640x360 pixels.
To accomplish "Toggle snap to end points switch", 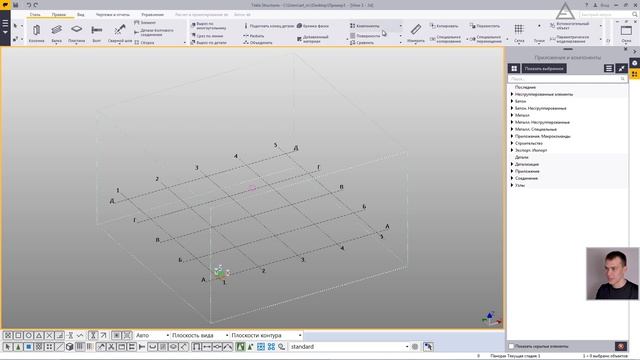I will click(x=18, y=335).
